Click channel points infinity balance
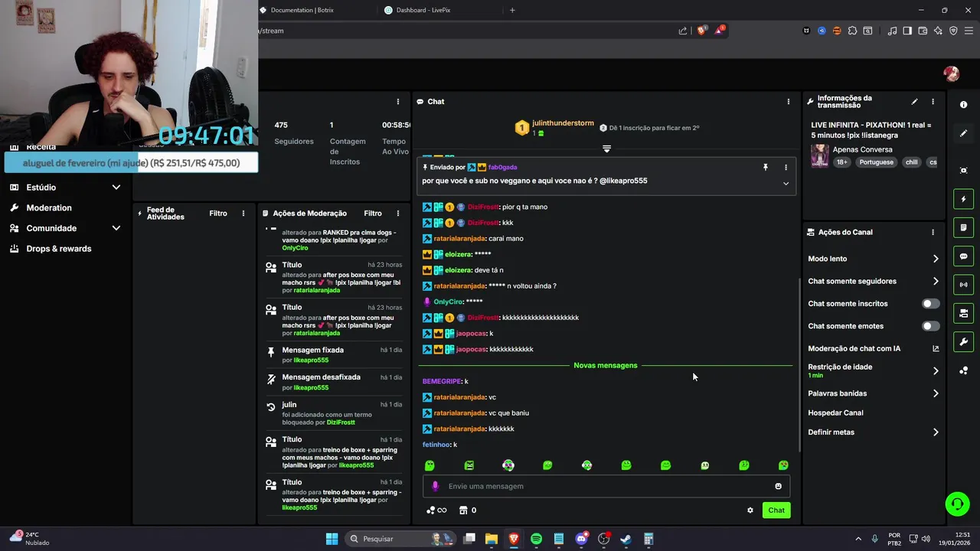 [436, 510]
